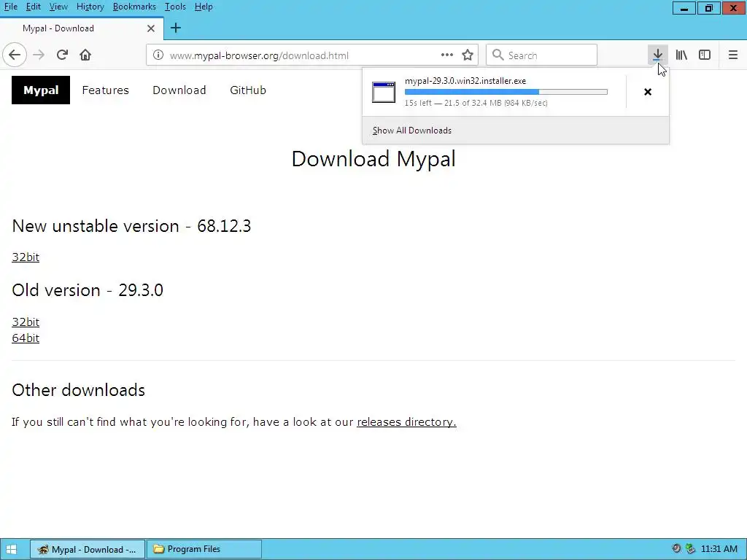Reload the current page
The height and width of the screenshot is (560, 747).
point(62,55)
